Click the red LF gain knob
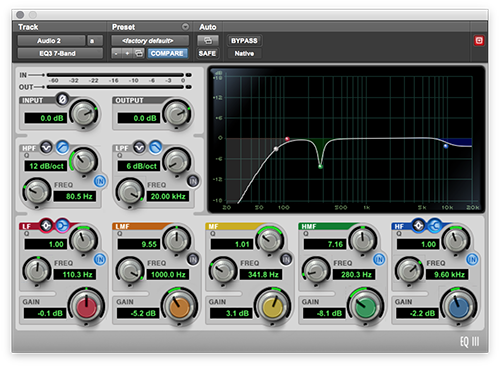This screenshot has height=367, width=500. tap(86, 306)
